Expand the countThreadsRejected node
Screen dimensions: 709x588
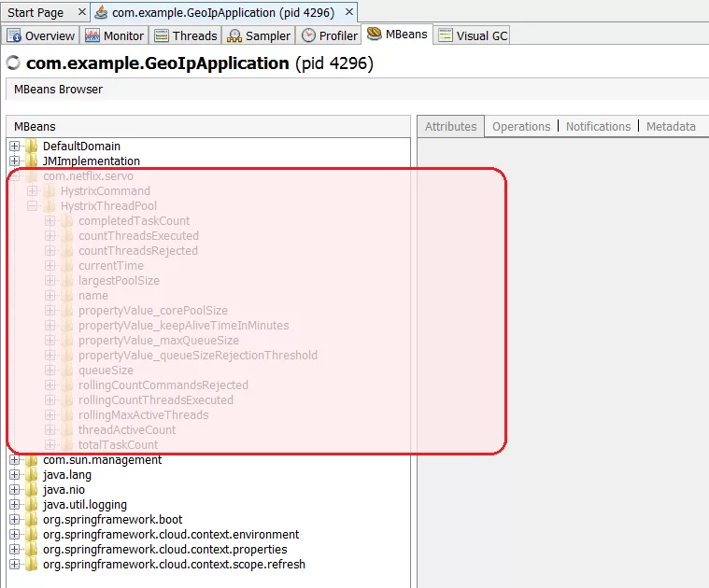point(50,250)
